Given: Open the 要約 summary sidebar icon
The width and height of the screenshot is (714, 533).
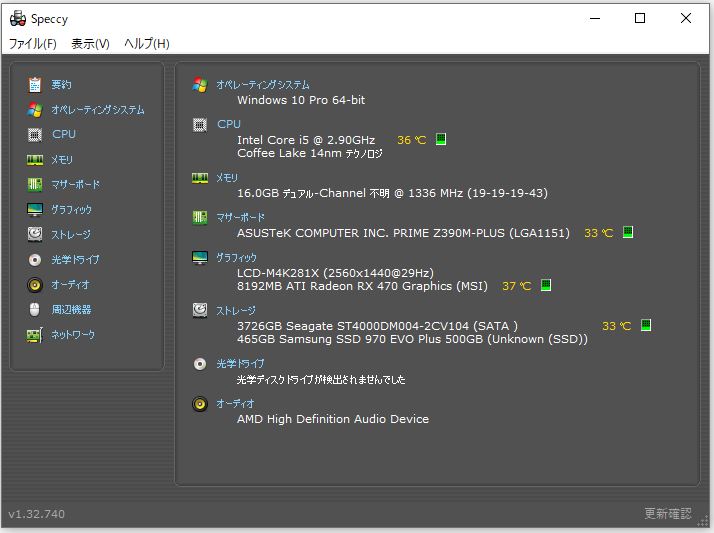Looking at the screenshot, I should tap(35, 85).
